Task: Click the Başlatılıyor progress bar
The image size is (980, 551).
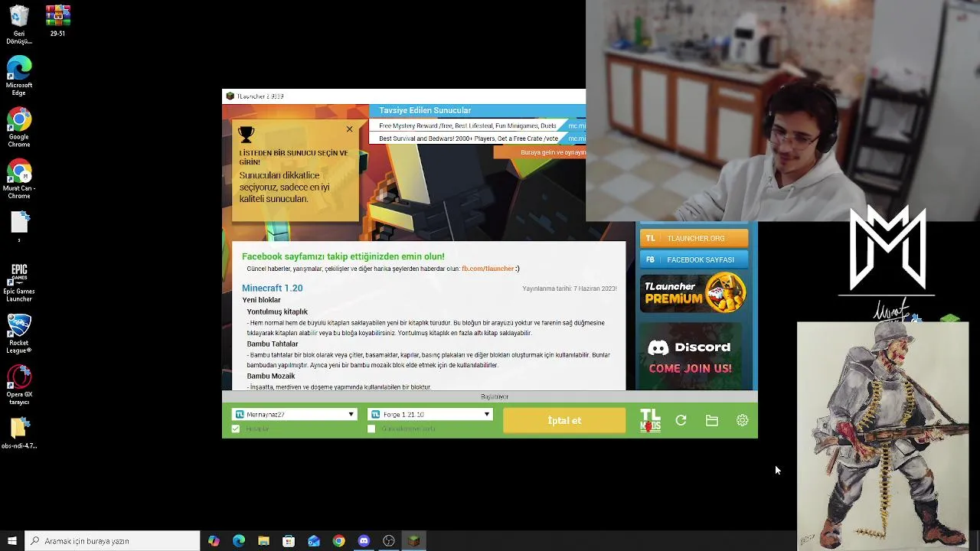Action: coord(490,396)
